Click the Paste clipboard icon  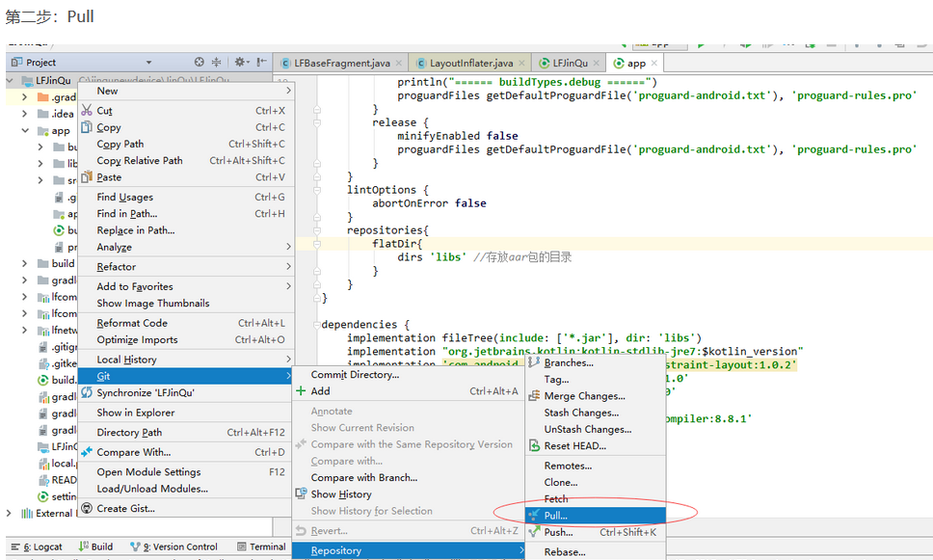(x=87, y=176)
